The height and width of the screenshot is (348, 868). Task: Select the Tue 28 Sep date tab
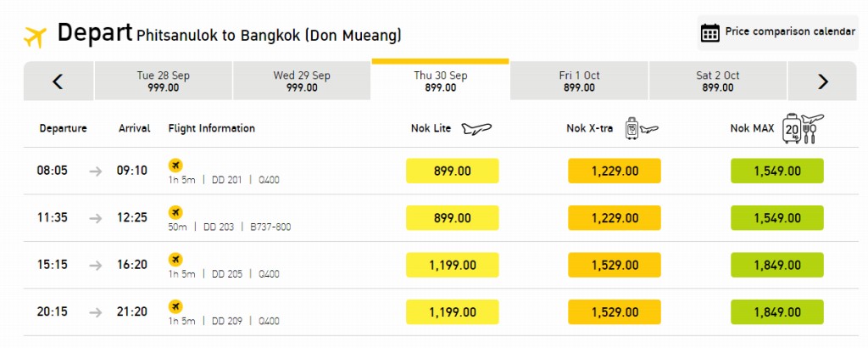click(164, 81)
